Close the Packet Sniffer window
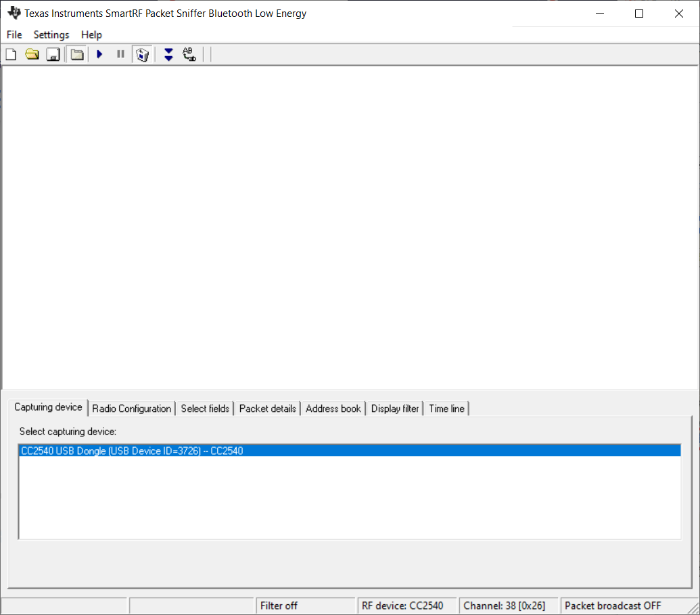The image size is (700, 615). click(x=678, y=14)
